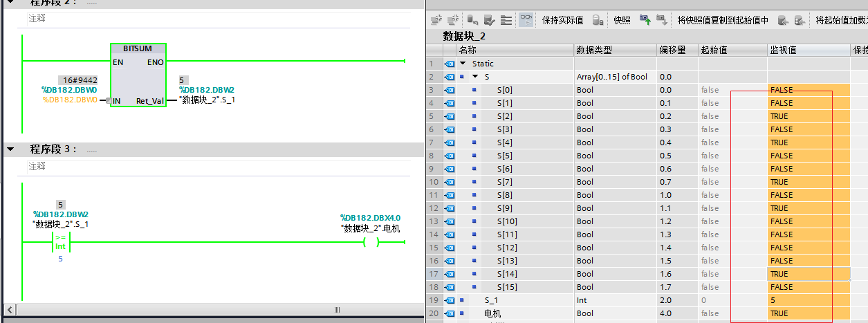This screenshot has width=868, height=323.
Task: Collapse 程序段 3 network section
Action: [11, 149]
